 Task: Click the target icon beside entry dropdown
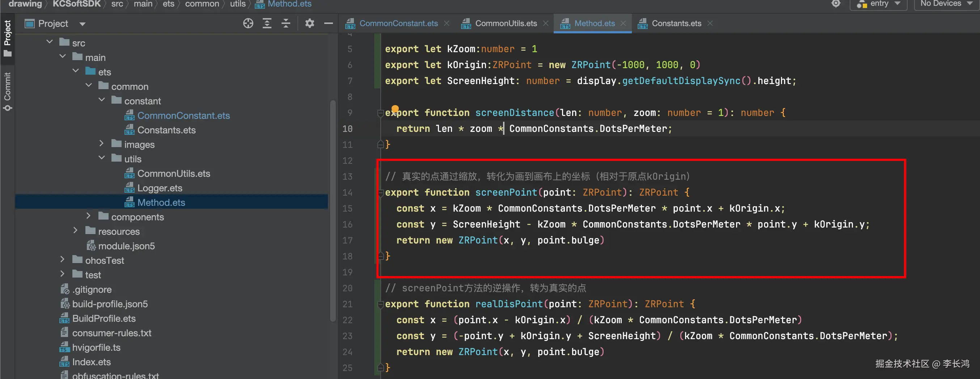click(x=836, y=4)
